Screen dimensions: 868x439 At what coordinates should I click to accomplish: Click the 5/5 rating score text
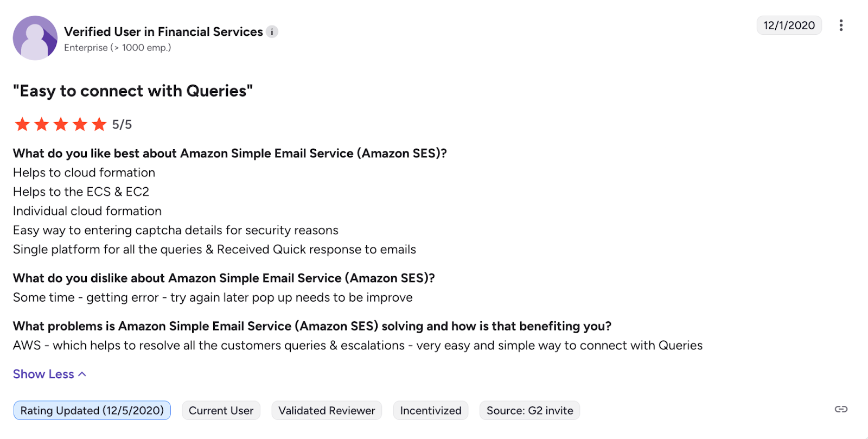[x=122, y=125]
